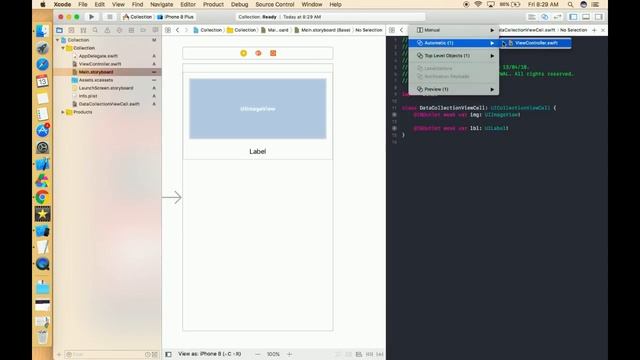The image size is (640, 360).
Task: Select the Automatic (1) menu entry
Action: [x=453, y=43]
